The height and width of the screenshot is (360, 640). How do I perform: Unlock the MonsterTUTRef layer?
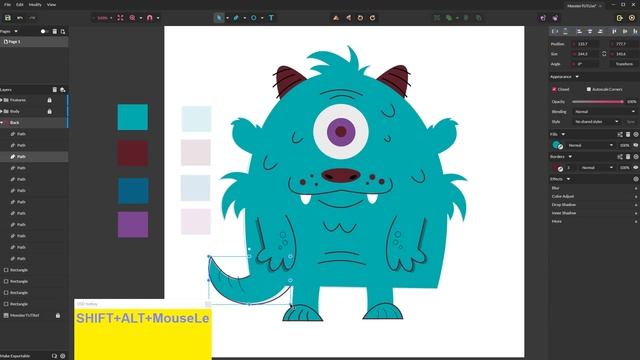(x=58, y=316)
